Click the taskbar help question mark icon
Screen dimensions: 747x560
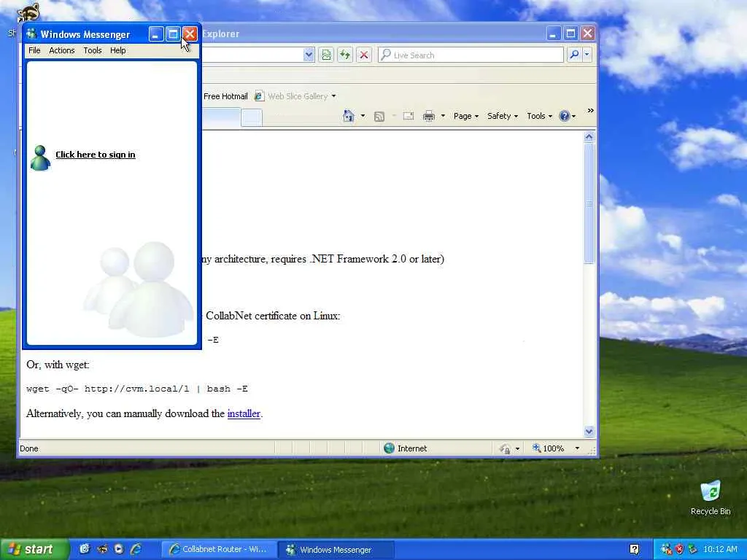click(634, 549)
